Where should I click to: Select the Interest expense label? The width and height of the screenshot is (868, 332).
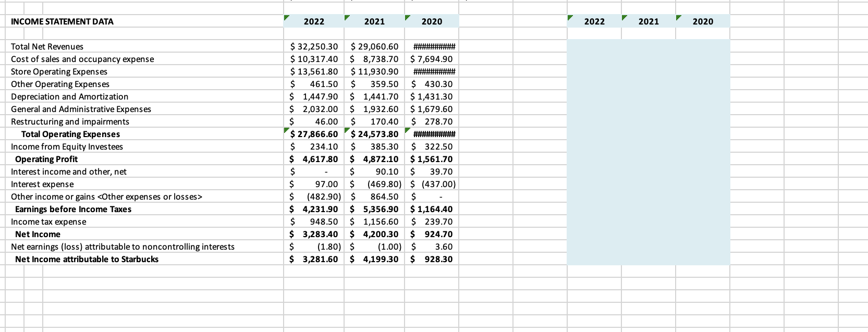click(x=42, y=184)
